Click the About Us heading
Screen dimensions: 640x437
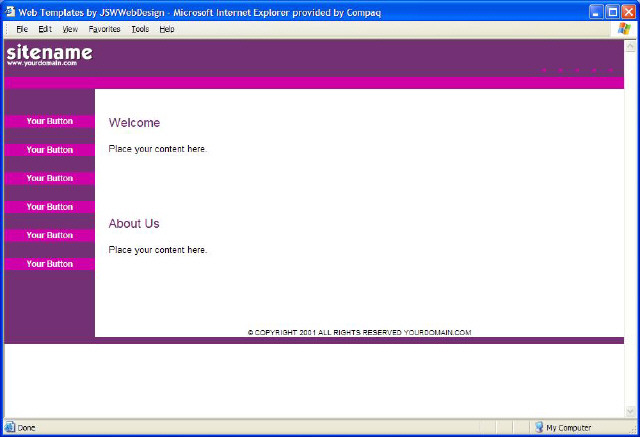coord(134,224)
